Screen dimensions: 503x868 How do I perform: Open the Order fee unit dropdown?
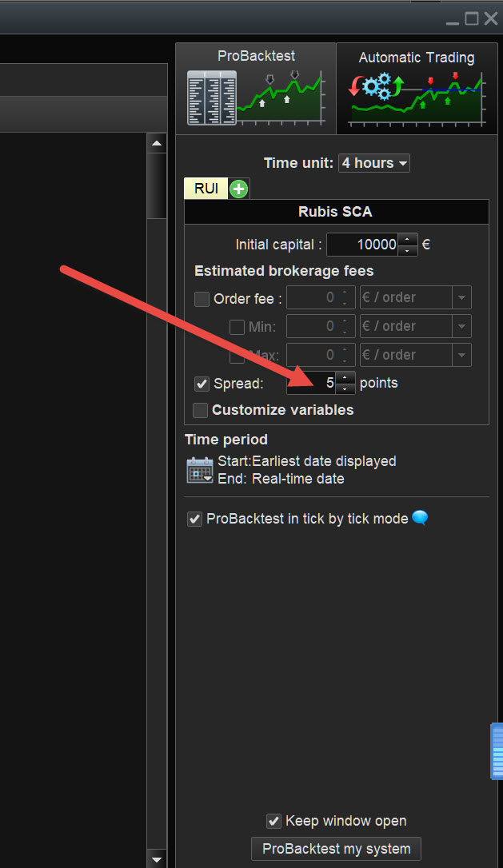pyautogui.click(x=462, y=298)
